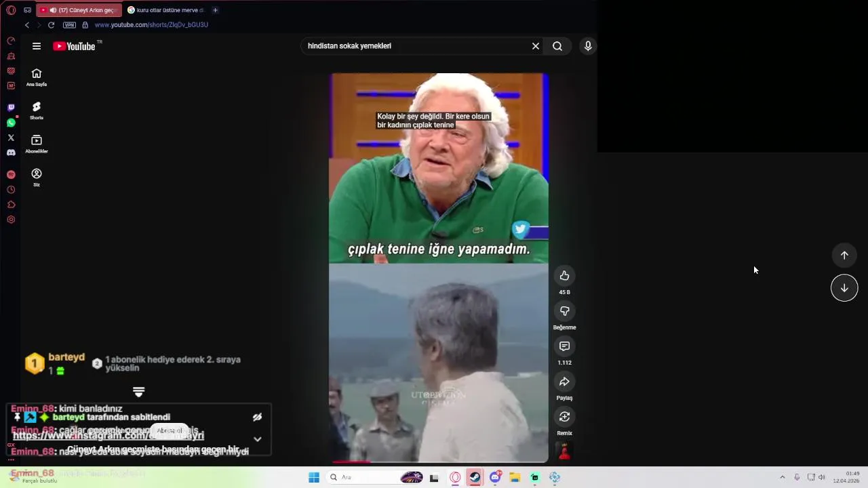Open Extensions cube icon in Opera sidebar
The image size is (868, 488).
point(11,205)
